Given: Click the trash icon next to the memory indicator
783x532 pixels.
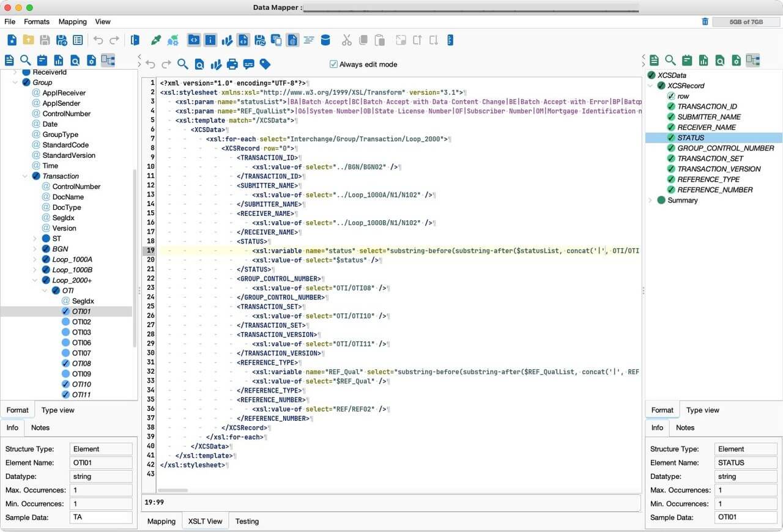Looking at the screenshot, I should tap(705, 21).
